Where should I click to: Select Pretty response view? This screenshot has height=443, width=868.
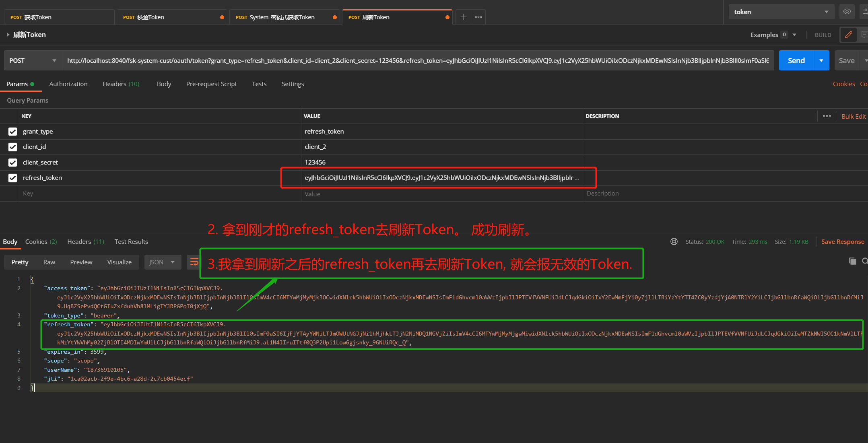[20, 262]
